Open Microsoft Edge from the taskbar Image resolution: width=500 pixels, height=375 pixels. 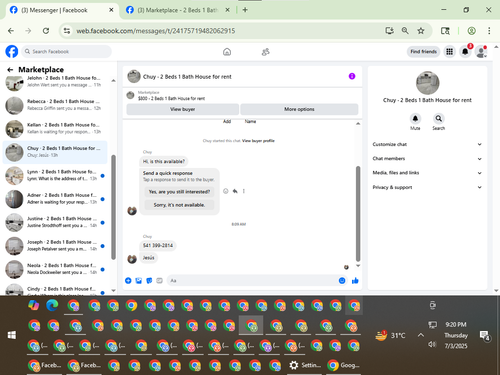(52, 305)
